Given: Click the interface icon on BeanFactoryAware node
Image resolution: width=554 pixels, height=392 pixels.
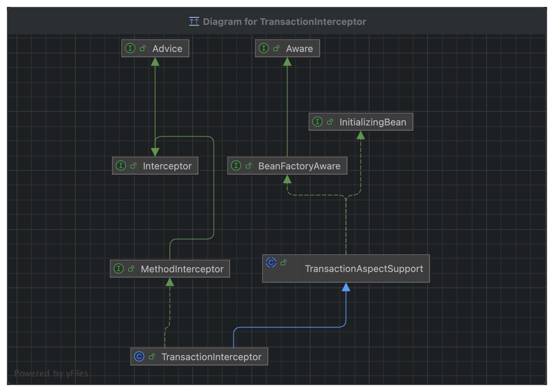Looking at the screenshot, I should point(236,166).
